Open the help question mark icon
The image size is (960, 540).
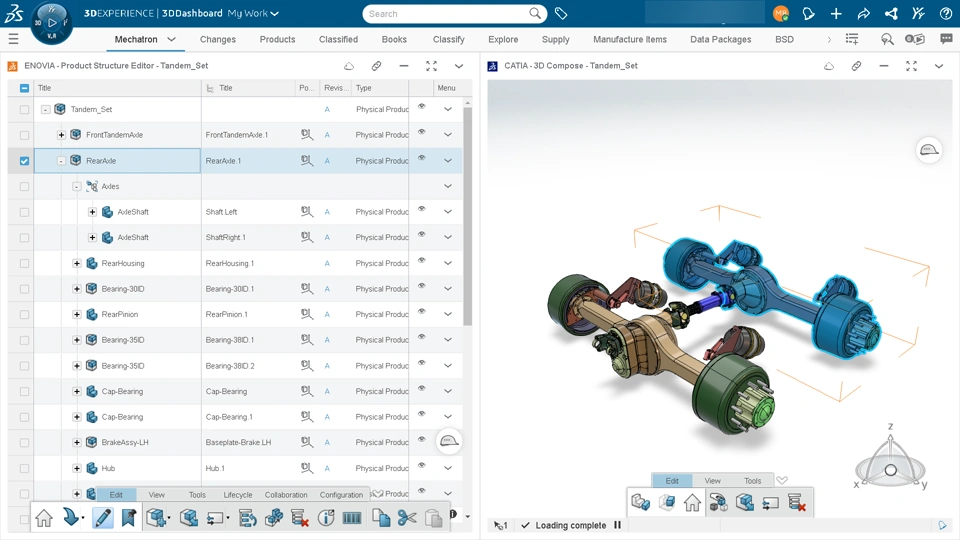945,13
